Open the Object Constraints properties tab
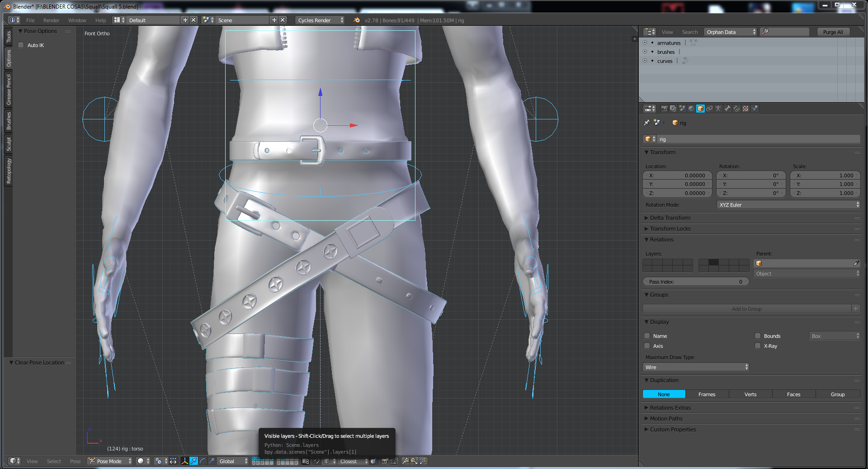This screenshot has height=469, width=868. 709,109
